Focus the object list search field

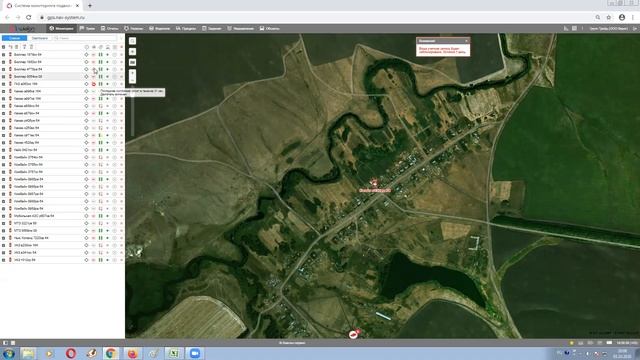coord(86,38)
